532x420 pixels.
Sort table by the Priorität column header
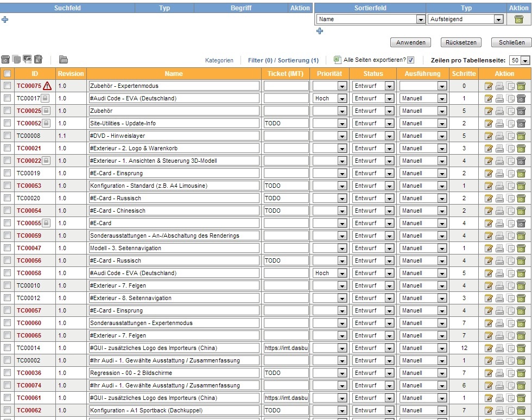(330, 74)
